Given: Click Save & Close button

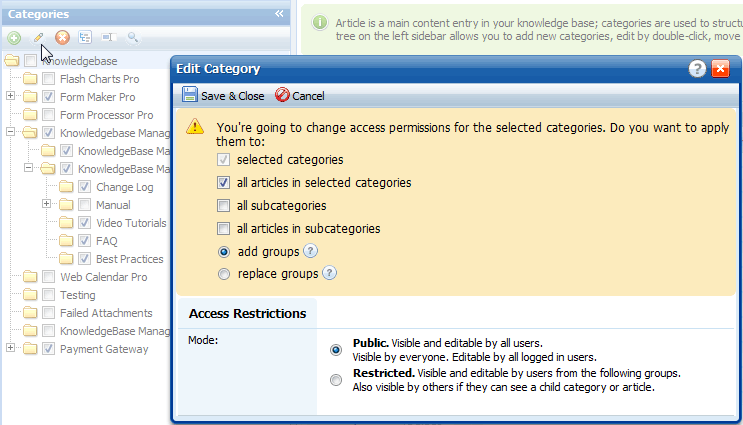Looking at the screenshot, I should pos(223,96).
